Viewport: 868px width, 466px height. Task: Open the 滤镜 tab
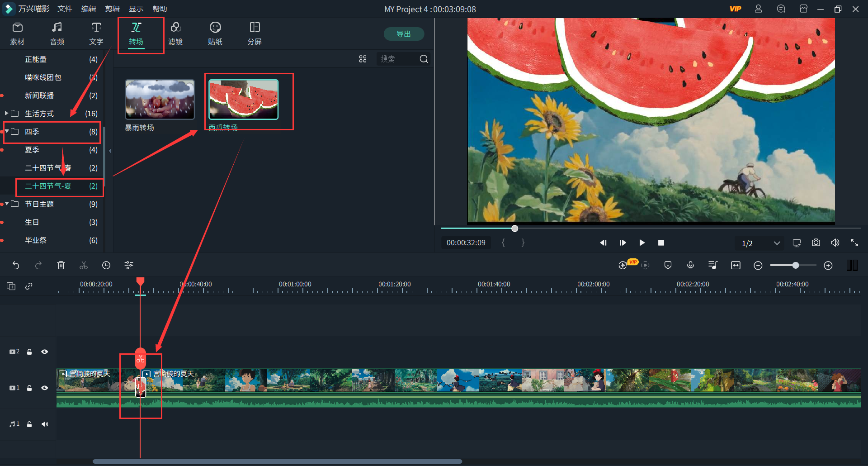(x=175, y=33)
